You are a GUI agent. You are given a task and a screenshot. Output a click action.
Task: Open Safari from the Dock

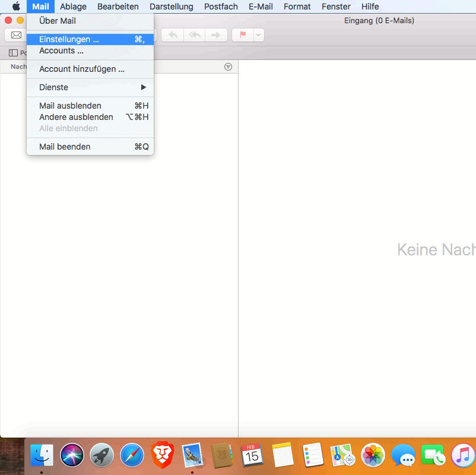132,455
